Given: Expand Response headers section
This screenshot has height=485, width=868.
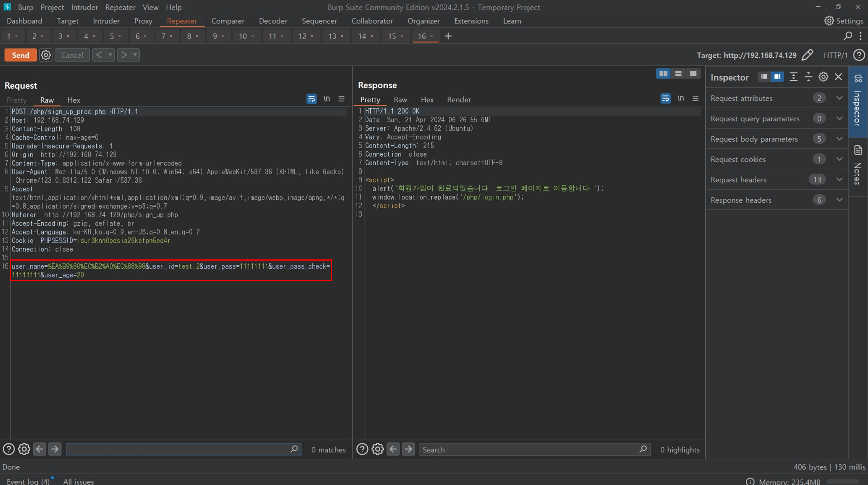Looking at the screenshot, I should point(777,200).
